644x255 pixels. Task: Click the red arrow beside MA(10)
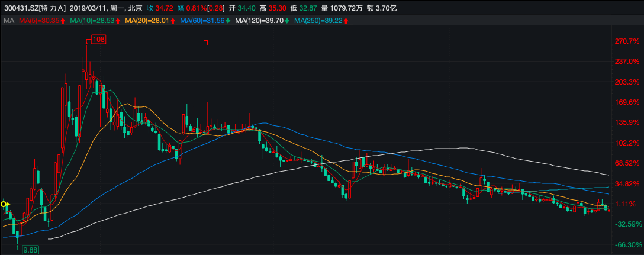click(x=117, y=21)
